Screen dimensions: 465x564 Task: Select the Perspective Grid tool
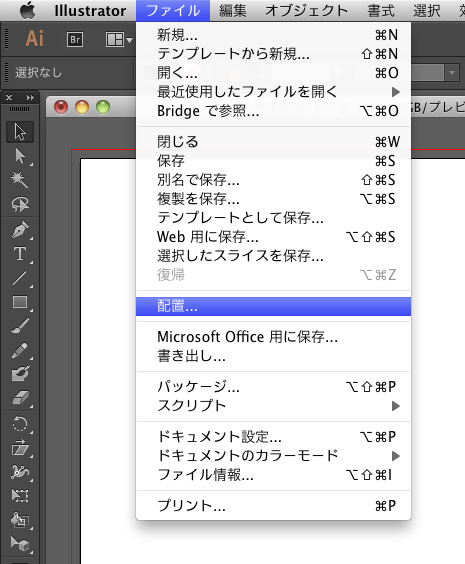[20, 544]
